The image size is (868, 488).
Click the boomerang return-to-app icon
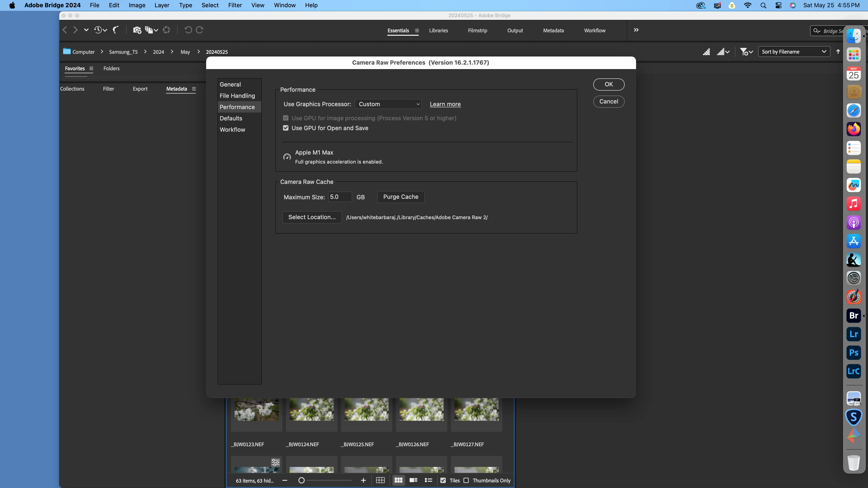pyautogui.click(x=116, y=30)
